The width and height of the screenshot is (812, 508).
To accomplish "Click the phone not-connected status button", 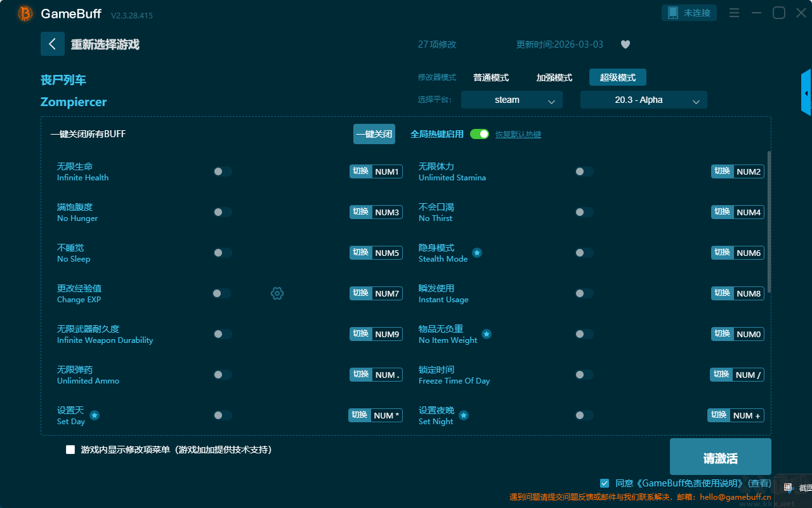I will (690, 13).
